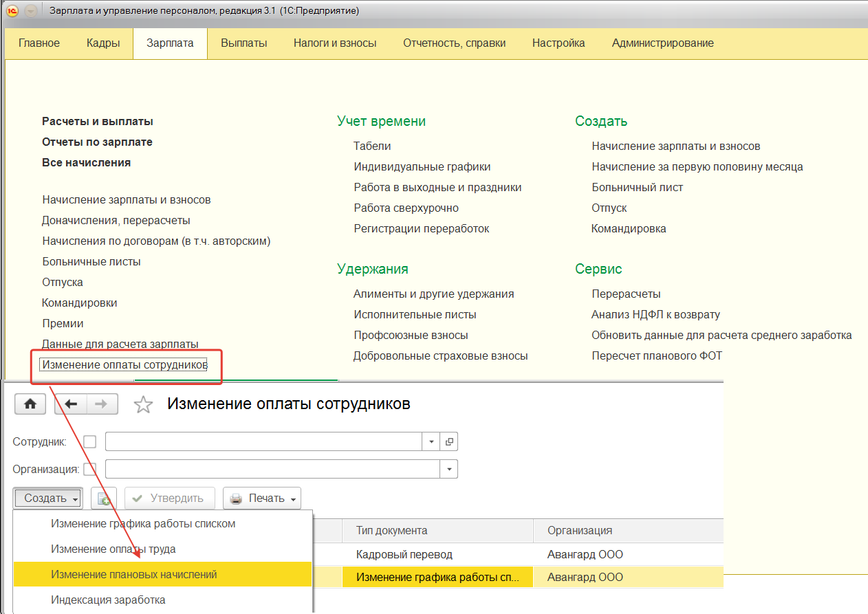This screenshot has width=868, height=614.
Task: Choose Индексация заработка from Создать menu
Action: (108, 600)
